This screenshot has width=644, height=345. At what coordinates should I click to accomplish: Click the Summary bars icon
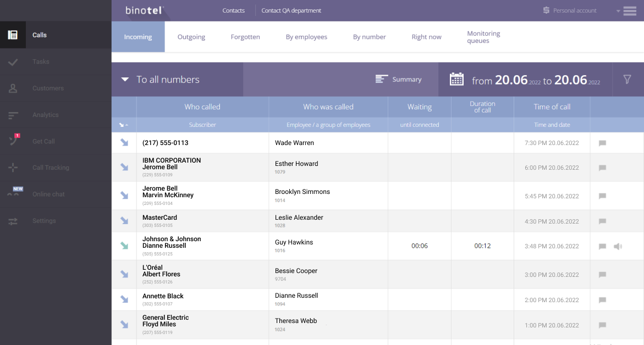(382, 79)
